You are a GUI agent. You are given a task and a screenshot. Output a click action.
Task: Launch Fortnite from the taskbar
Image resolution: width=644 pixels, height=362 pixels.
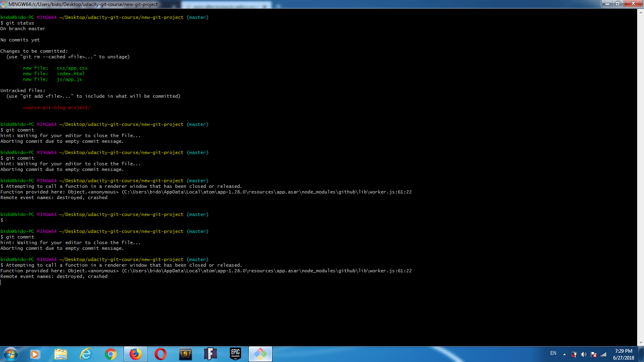click(211, 354)
